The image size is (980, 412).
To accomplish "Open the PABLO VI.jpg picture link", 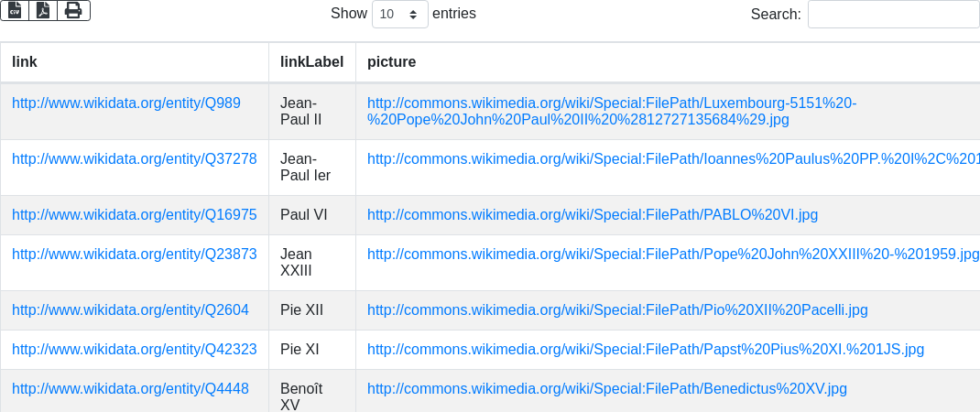I will click(x=593, y=214).
